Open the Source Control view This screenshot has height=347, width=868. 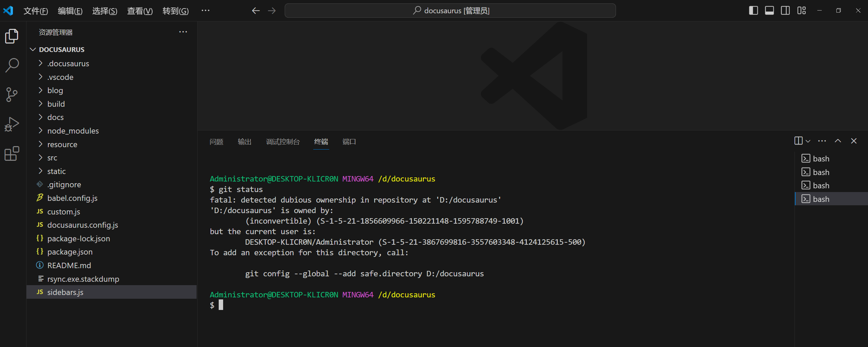tap(12, 94)
